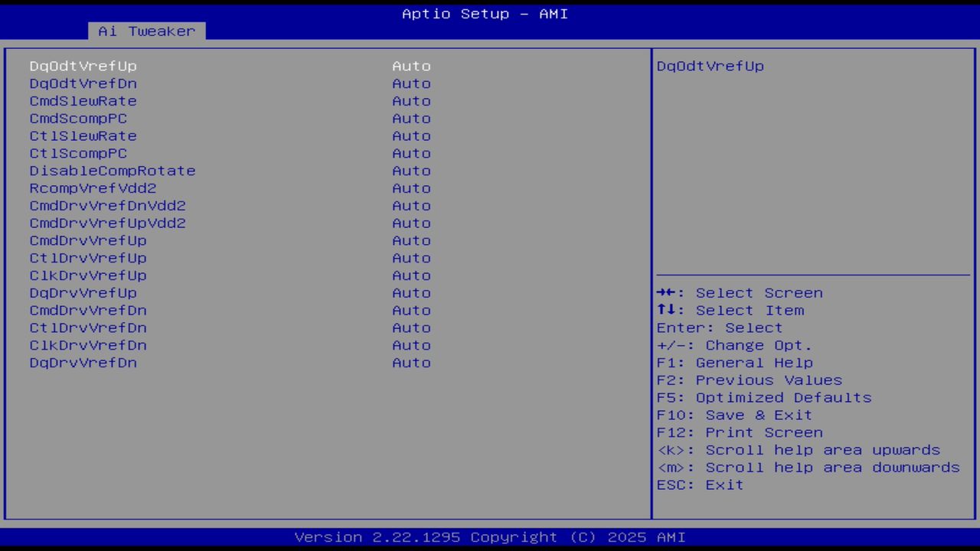
Task: Select the CtlScompPC setting
Action: tap(411, 153)
